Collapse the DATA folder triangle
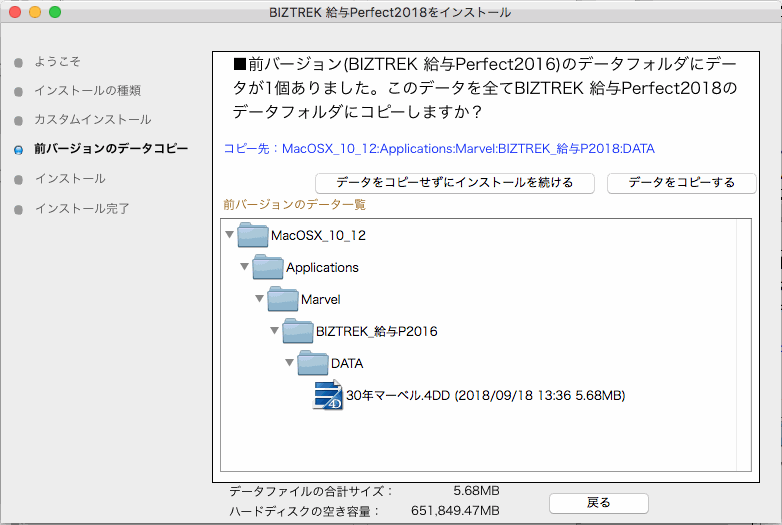This screenshot has width=782, height=525. 289,363
